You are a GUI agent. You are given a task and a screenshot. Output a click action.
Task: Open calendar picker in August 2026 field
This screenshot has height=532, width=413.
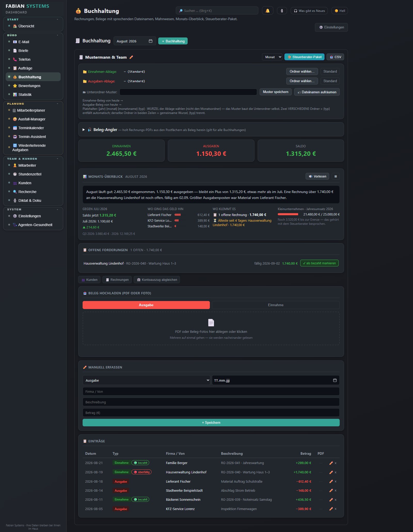tap(150, 41)
